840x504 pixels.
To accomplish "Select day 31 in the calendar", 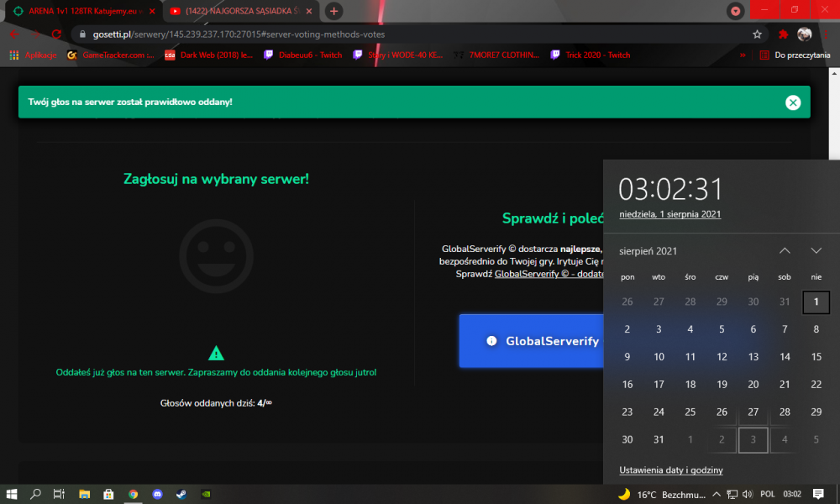I will [659, 439].
